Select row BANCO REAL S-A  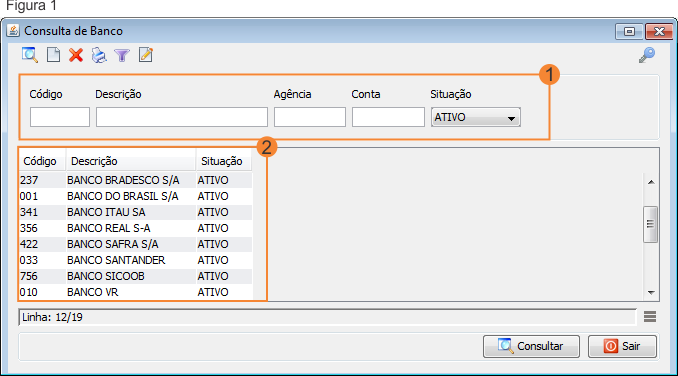(135, 228)
